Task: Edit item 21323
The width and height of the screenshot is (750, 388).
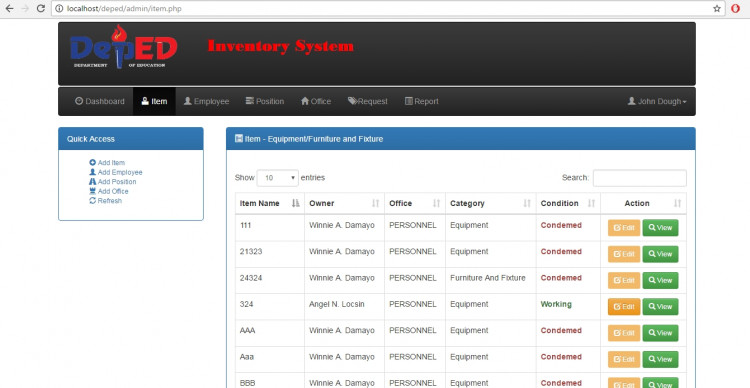Action: coord(624,254)
